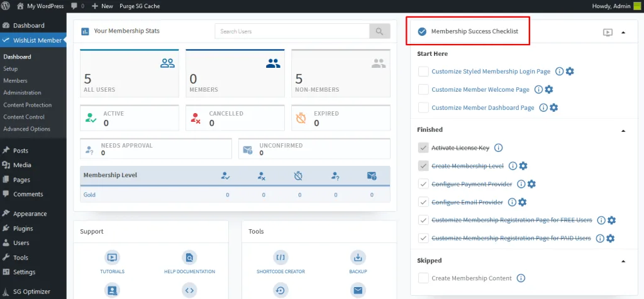Image resolution: width=644 pixels, height=299 pixels.
Task: Show info for Configure Payment Provider
Action: (521, 184)
